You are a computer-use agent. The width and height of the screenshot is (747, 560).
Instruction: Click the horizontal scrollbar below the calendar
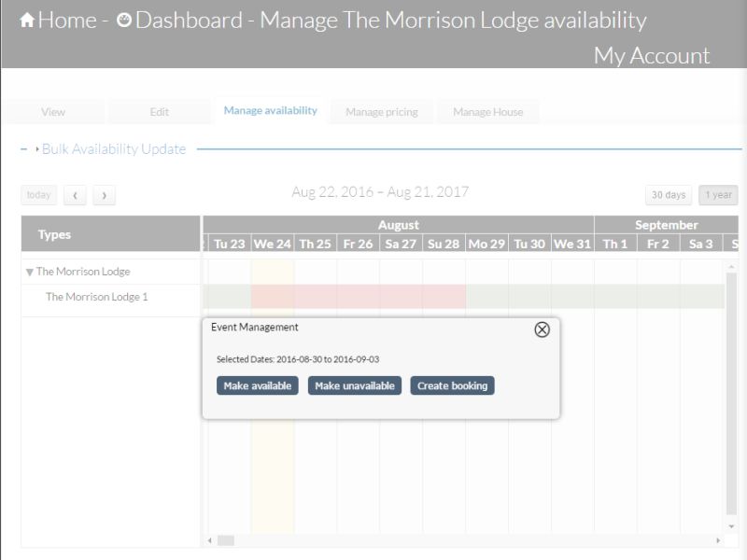tap(227, 539)
